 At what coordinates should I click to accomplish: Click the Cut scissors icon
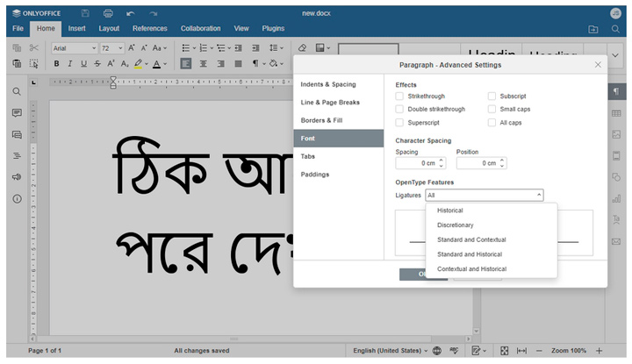coord(34,48)
